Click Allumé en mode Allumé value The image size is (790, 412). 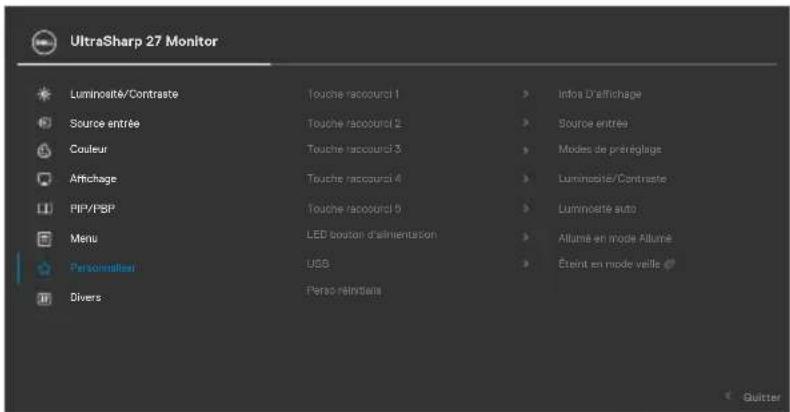[x=615, y=238]
